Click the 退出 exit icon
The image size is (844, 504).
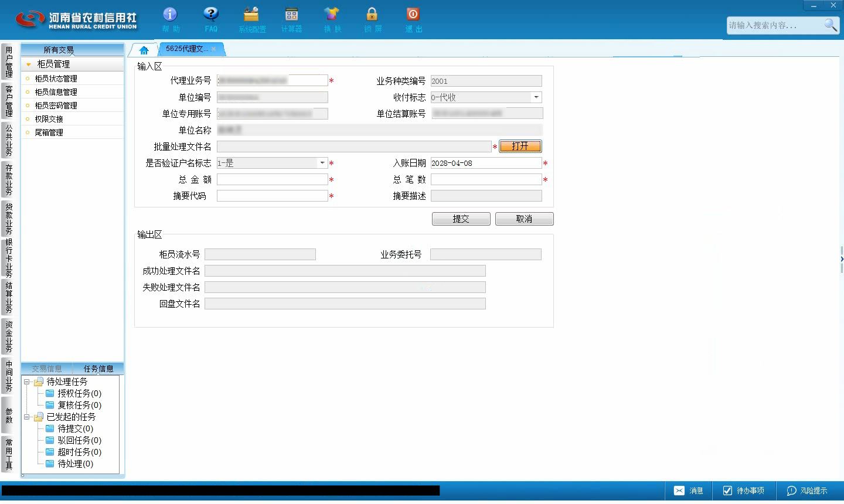click(x=413, y=19)
